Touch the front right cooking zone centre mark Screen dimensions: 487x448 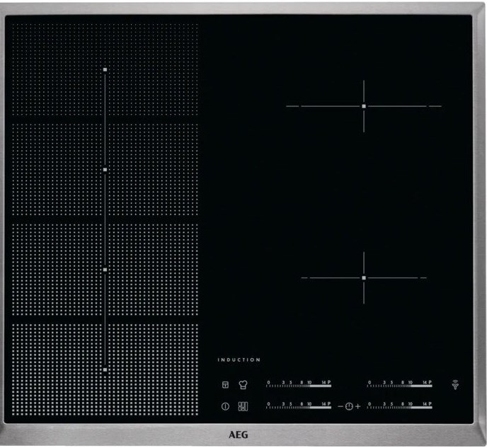coord(364,278)
